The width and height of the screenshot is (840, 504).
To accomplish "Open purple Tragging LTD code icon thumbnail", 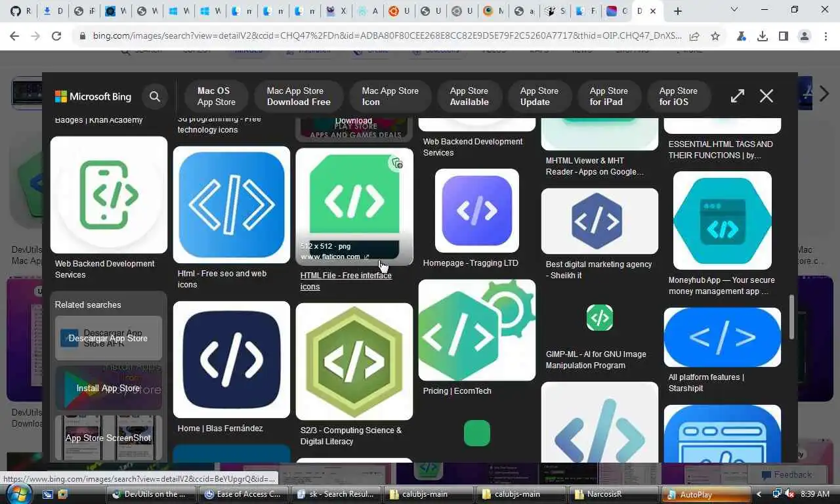I will click(x=477, y=211).
